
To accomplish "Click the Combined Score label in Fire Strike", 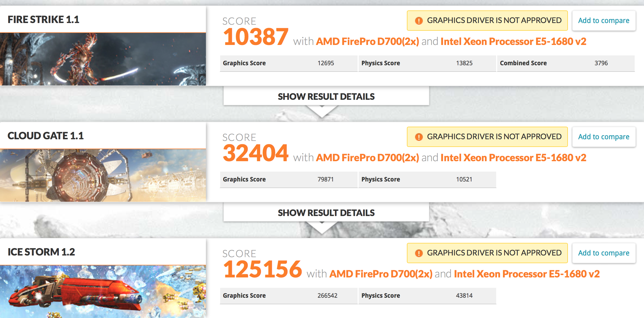I will [523, 63].
